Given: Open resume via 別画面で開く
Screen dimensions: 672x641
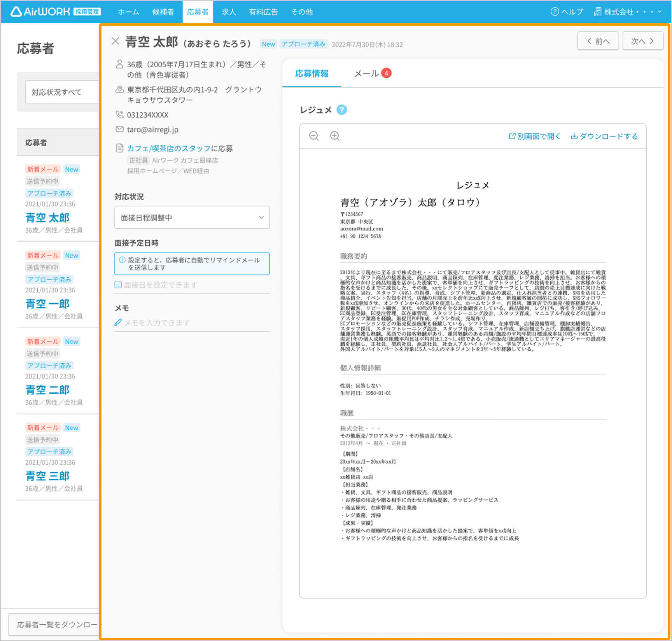Looking at the screenshot, I should (535, 136).
